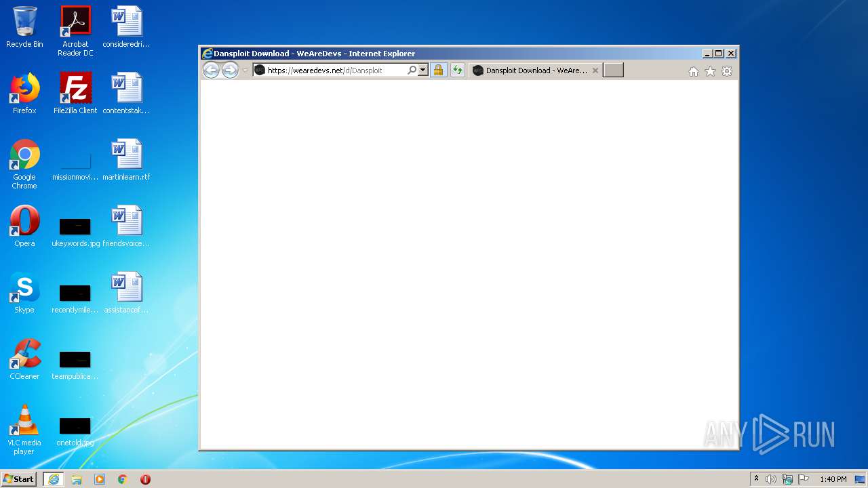The image size is (868, 488).
Task: Show hidden system tray icons
Action: pyautogui.click(x=756, y=479)
